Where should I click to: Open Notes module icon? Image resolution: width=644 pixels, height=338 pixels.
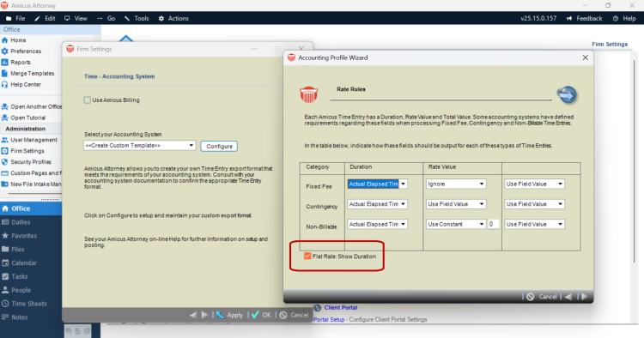point(5,317)
